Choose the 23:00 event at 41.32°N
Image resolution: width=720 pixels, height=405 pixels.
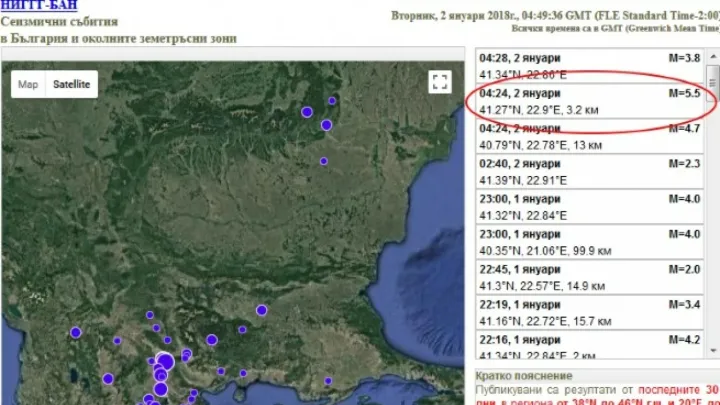(590, 207)
